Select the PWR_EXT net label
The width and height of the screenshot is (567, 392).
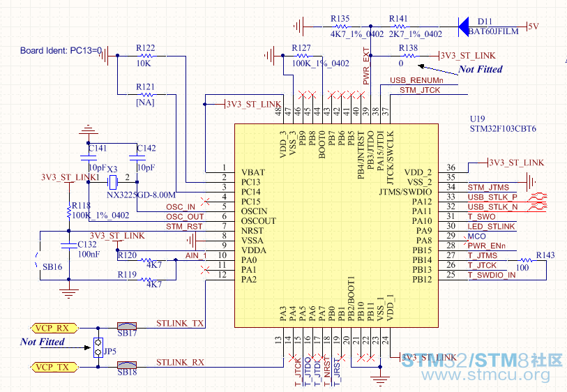(366, 66)
